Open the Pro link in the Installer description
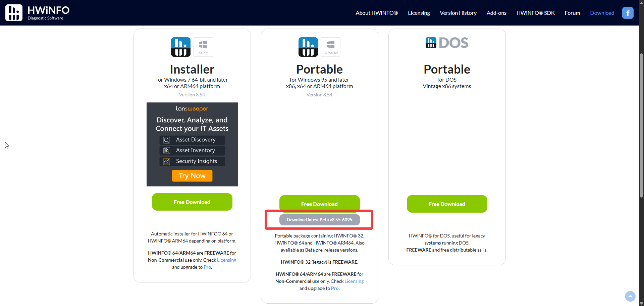 click(x=207, y=267)
